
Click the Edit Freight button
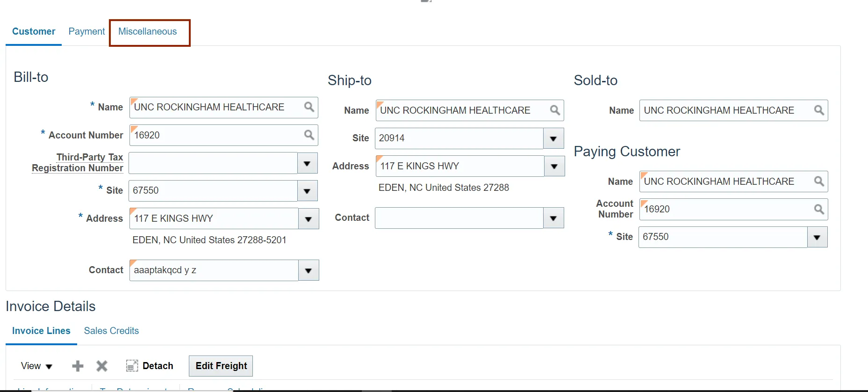(x=221, y=366)
